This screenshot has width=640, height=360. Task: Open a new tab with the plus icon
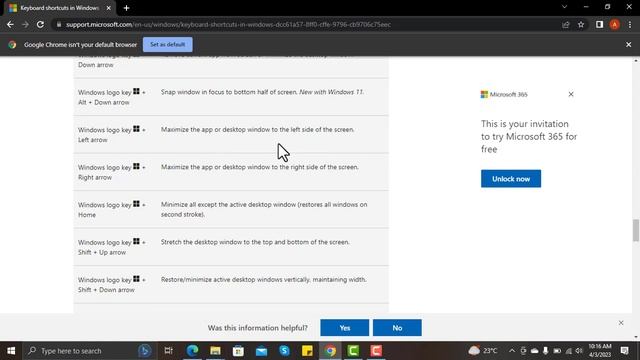point(127,8)
